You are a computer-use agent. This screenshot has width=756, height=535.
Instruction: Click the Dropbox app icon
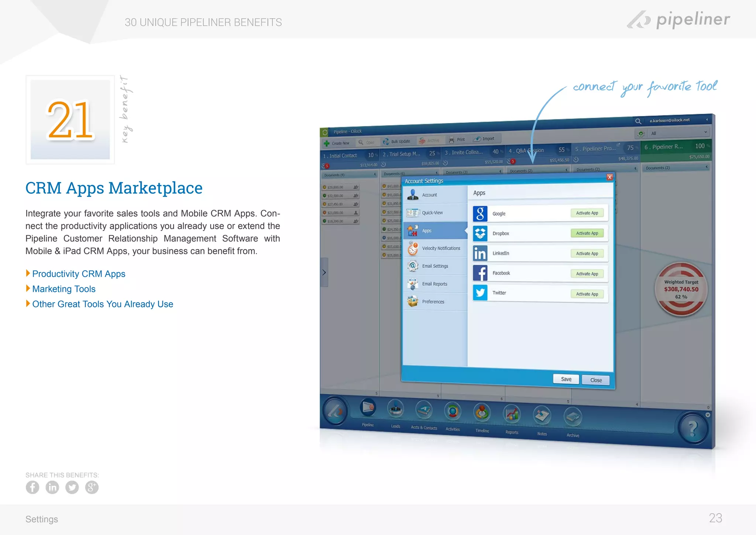point(480,234)
